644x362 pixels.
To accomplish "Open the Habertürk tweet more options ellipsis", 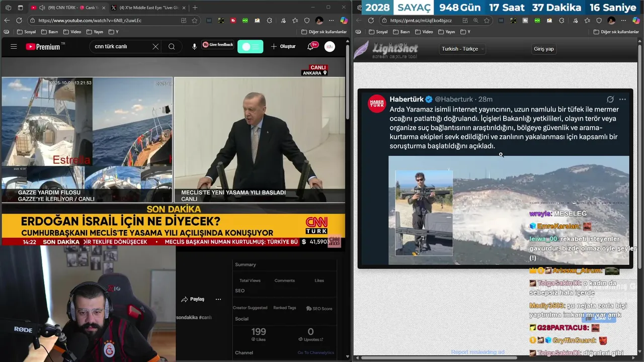I will (622, 99).
